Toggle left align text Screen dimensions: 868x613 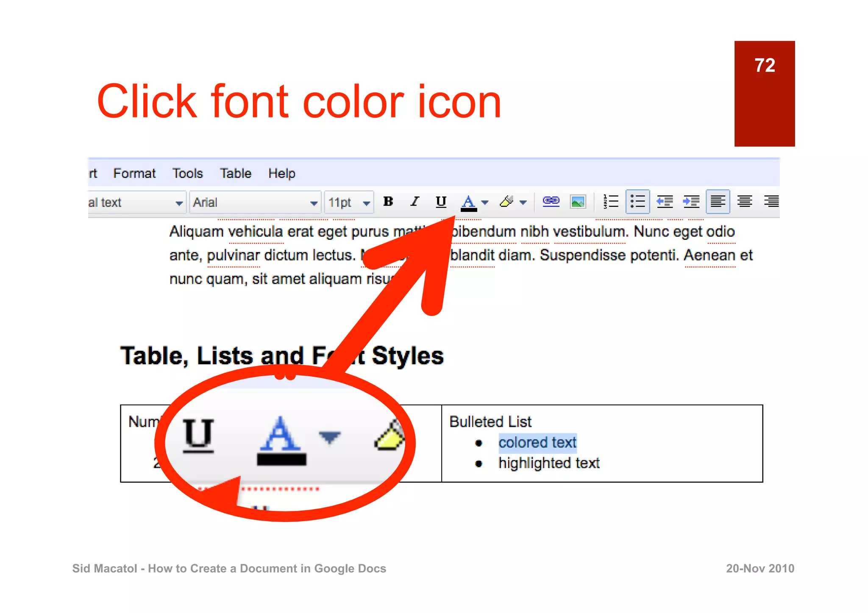coord(718,202)
